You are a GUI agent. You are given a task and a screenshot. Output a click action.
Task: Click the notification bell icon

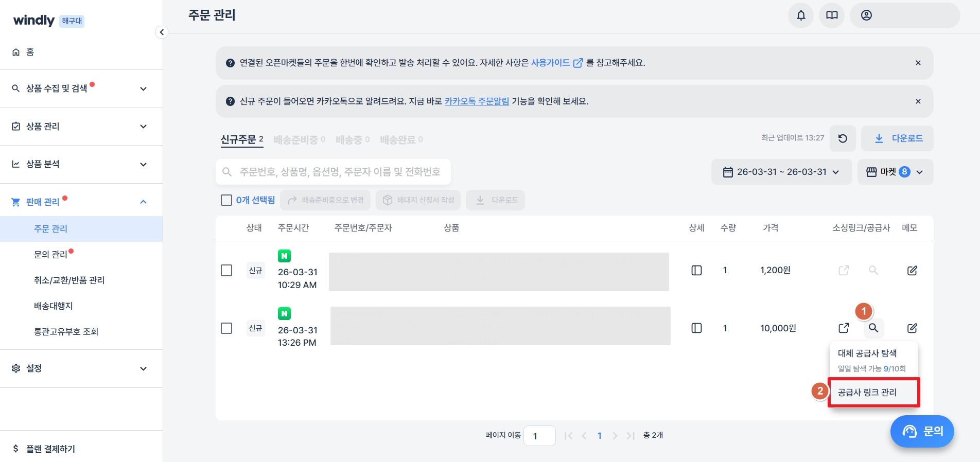(x=801, y=15)
